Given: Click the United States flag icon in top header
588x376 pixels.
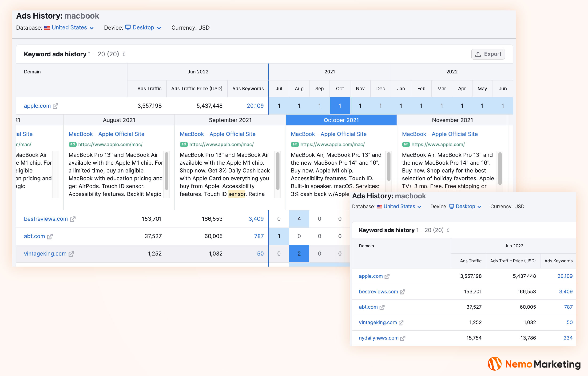Looking at the screenshot, I should pyautogui.click(x=47, y=28).
